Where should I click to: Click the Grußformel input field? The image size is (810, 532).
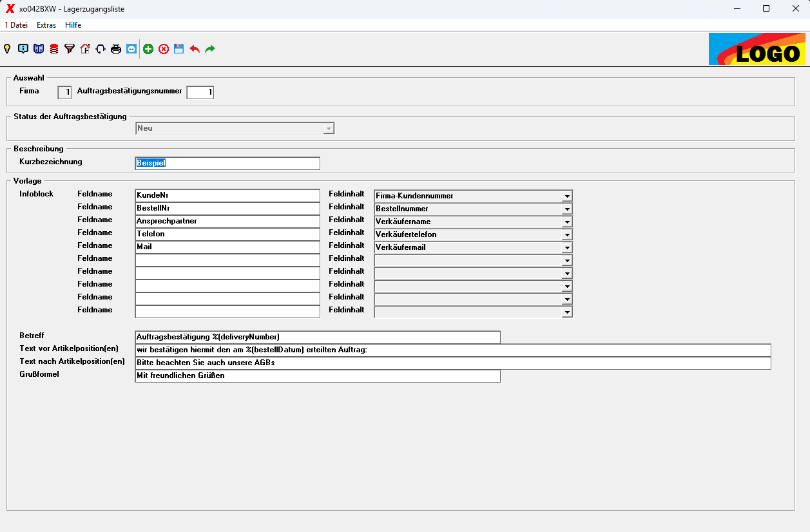point(318,376)
